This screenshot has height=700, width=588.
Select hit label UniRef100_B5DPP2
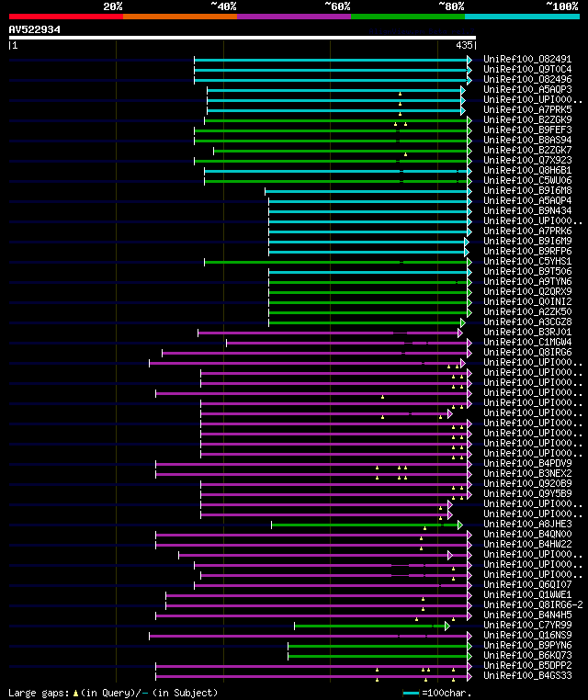pos(527,666)
